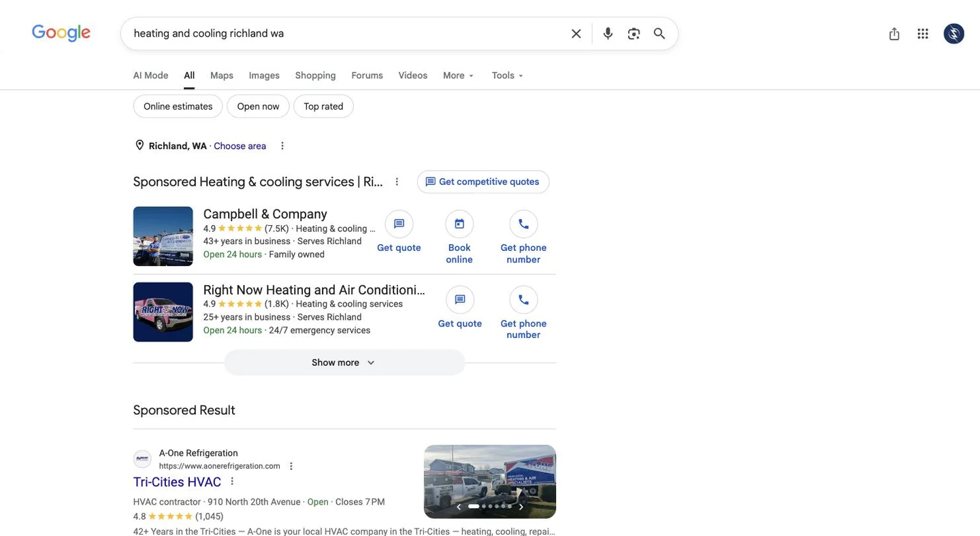
Task: Expand the More search menu
Action: point(459,76)
